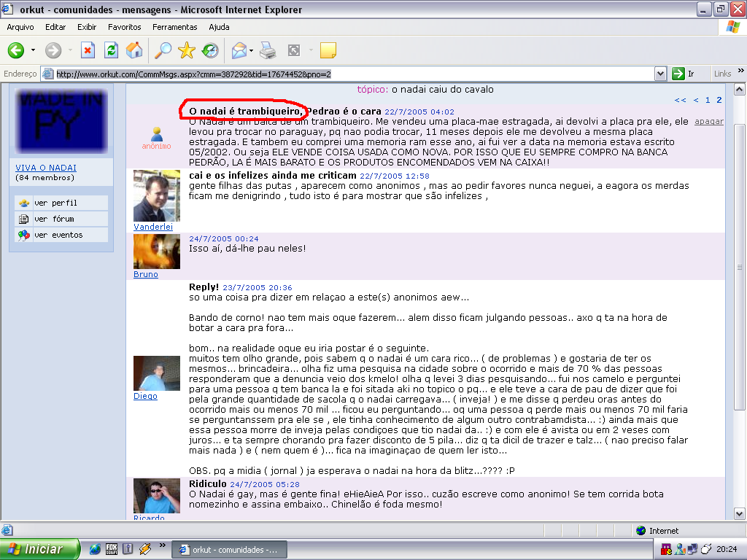Expand the address bar dropdown arrow
The image size is (747, 560).
660,74
